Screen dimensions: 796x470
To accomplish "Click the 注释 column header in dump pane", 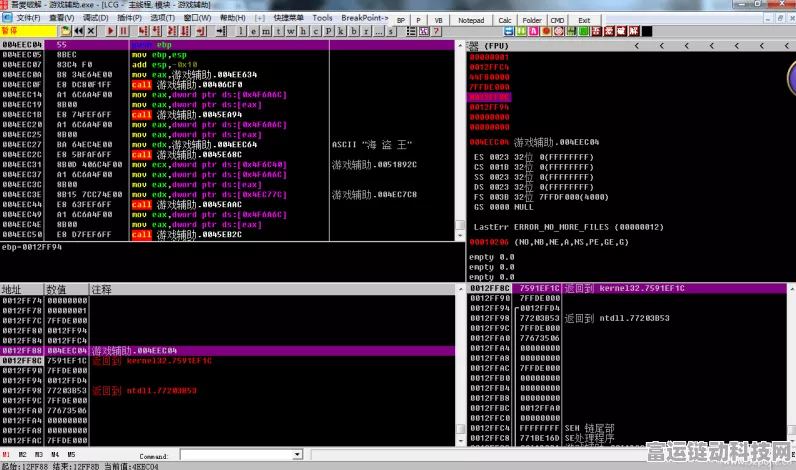I will point(272,289).
